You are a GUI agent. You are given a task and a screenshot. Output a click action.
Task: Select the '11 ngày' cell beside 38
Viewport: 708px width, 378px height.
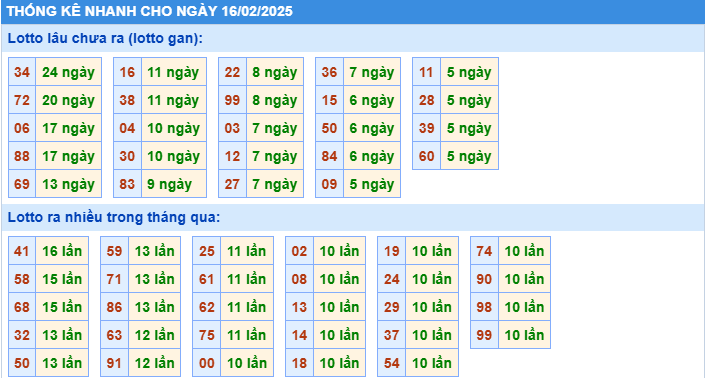[x=174, y=100]
